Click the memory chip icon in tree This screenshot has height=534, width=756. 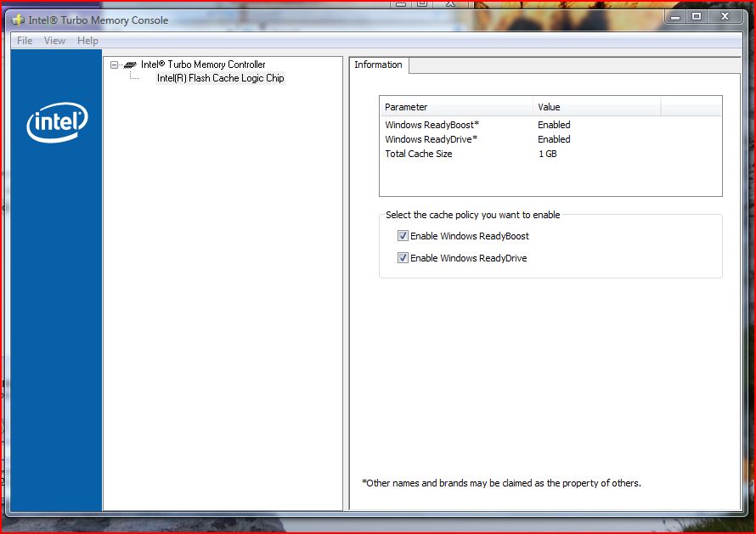130,65
